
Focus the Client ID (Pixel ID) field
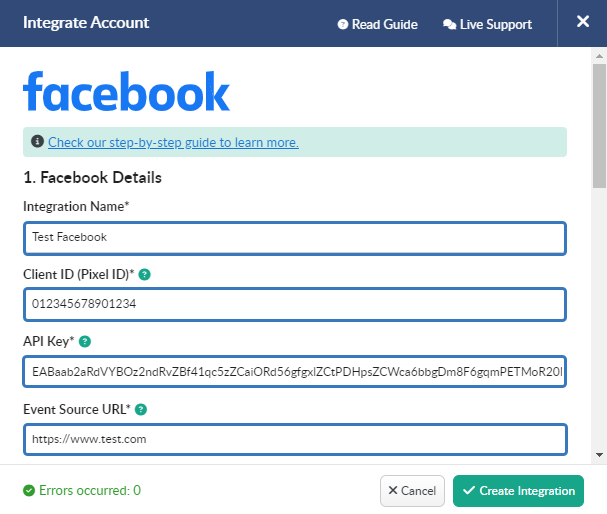tap(295, 304)
